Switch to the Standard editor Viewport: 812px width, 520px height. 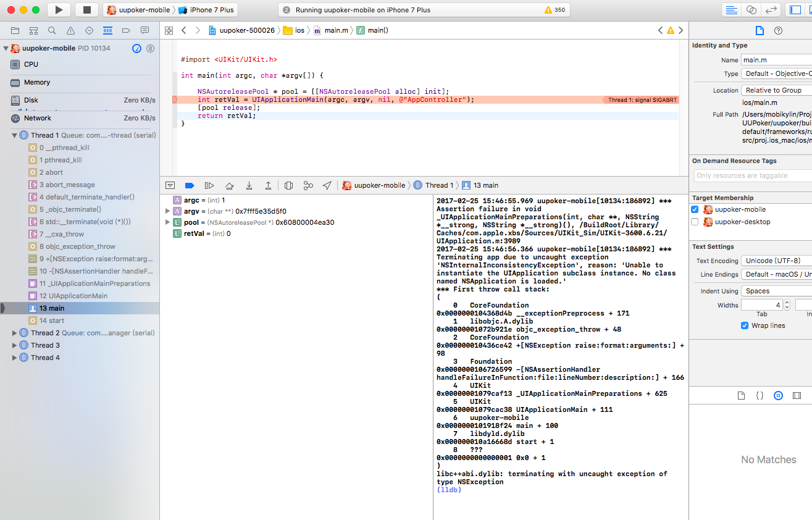pos(731,10)
